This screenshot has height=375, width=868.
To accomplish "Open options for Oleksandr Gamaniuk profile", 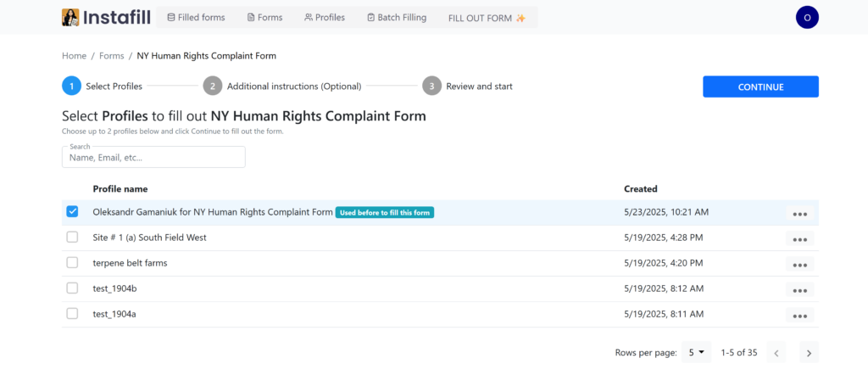I will click(799, 214).
